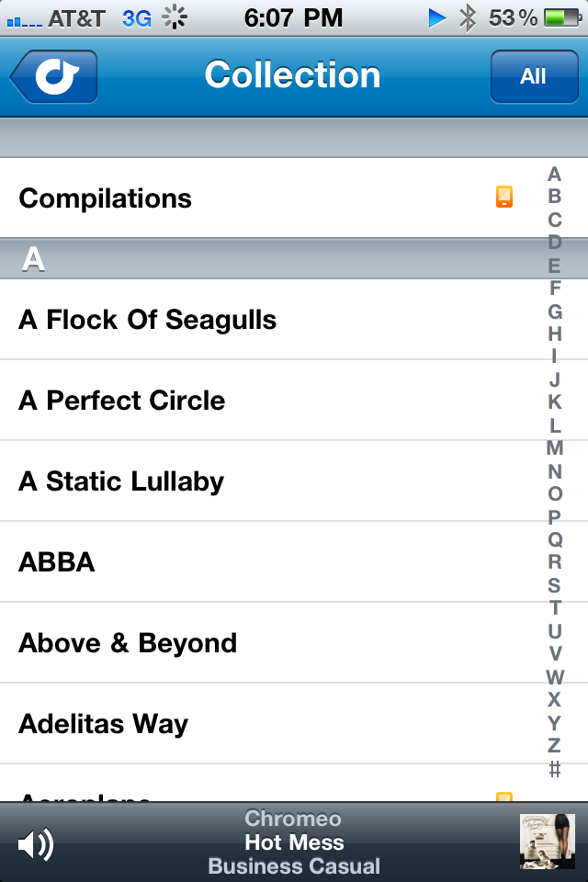This screenshot has height=882, width=588.
Task: Open now playing Hot Mess track bar
Action: pyautogui.click(x=294, y=842)
